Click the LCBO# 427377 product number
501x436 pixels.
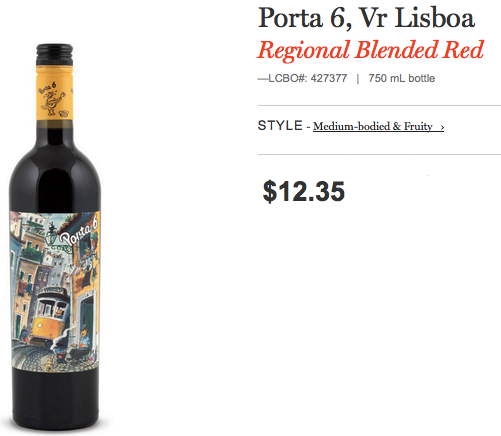click(303, 78)
